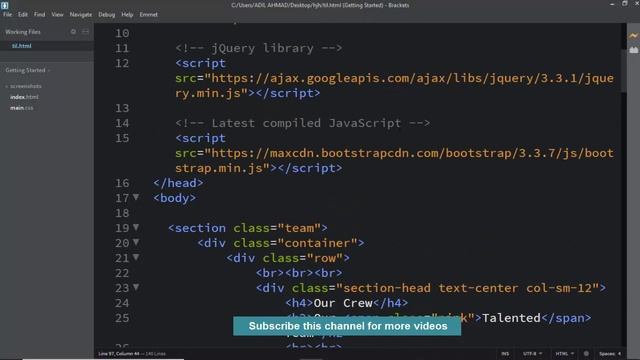Click the Brackets app icon in title bar
Viewport: 640px width, 360px height.
(4, 5)
